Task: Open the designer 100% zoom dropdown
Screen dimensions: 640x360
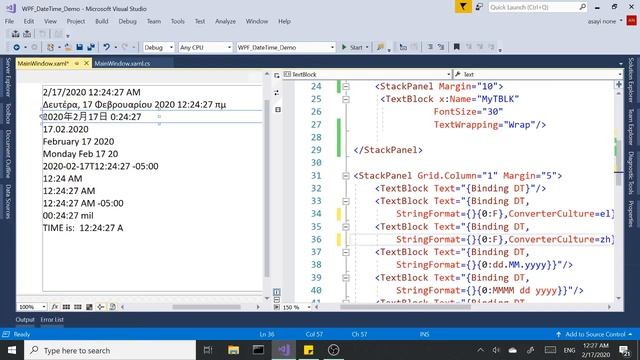Action: (31, 307)
